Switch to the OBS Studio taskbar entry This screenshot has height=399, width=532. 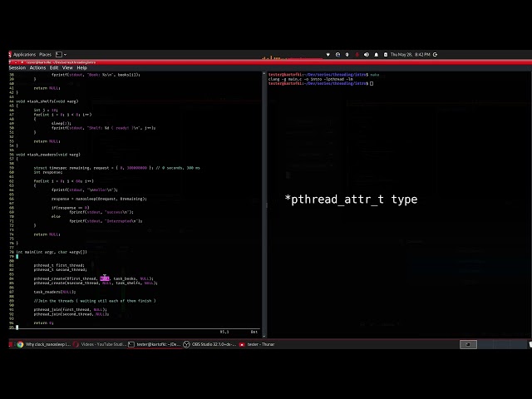(210, 344)
